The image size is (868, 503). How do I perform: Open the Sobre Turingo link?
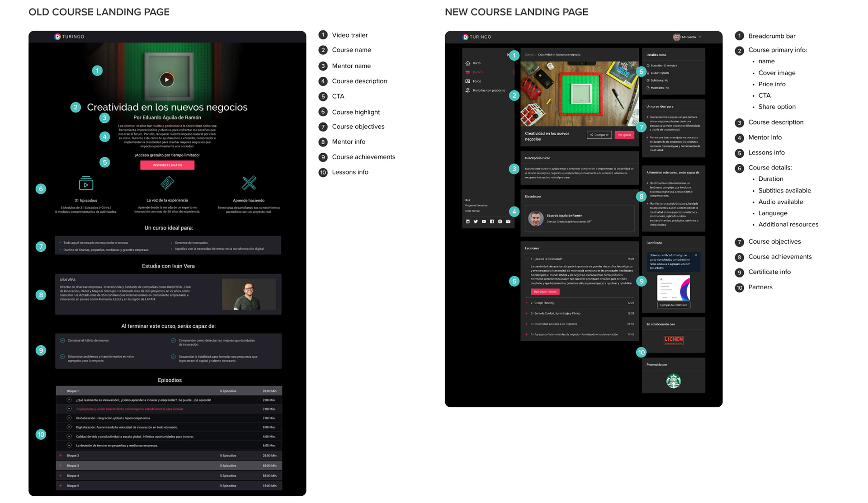[x=473, y=211]
